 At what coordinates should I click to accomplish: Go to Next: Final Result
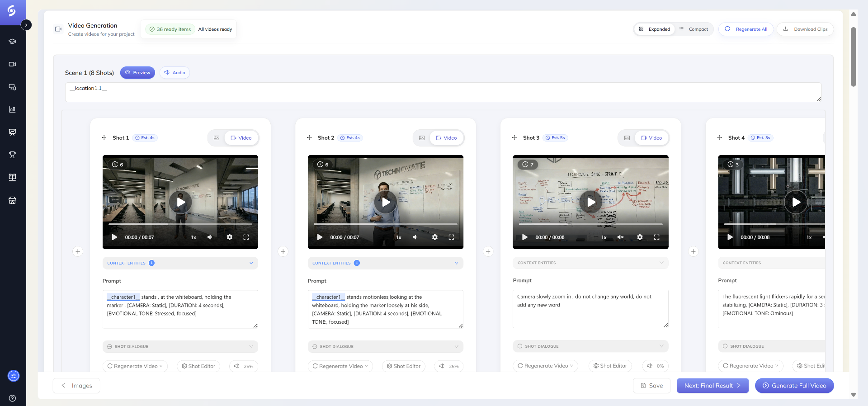(x=712, y=386)
